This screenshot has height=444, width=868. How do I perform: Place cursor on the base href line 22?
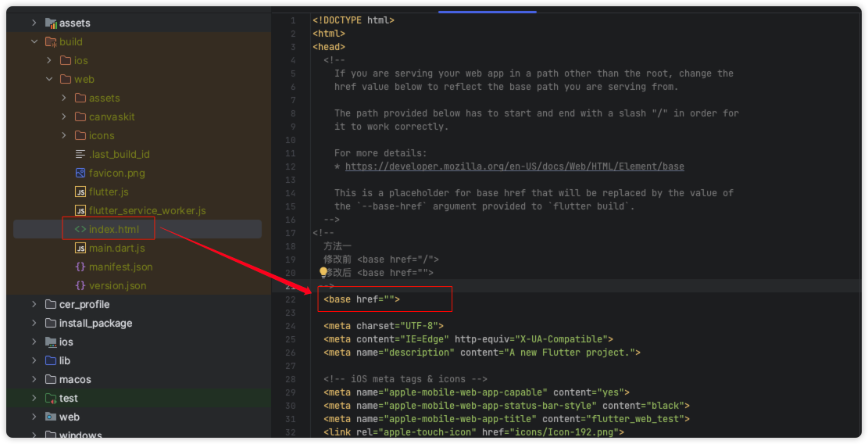click(362, 299)
